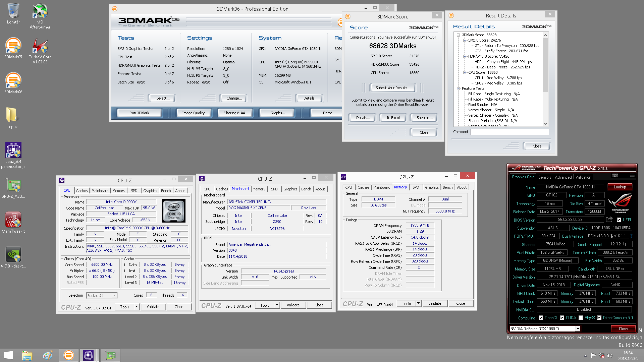The width and height of the screenshot is (644, 362).
Task: Select the cpuz_x64 shortcut icon
Action: click(x=13, y=155)
